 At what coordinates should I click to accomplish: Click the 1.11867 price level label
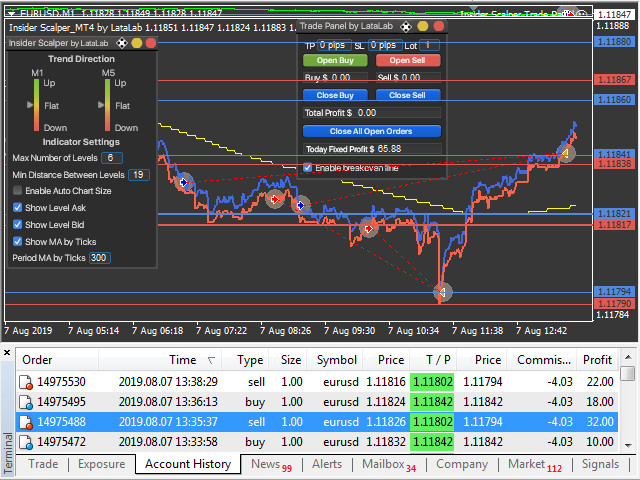pos(614,80)
